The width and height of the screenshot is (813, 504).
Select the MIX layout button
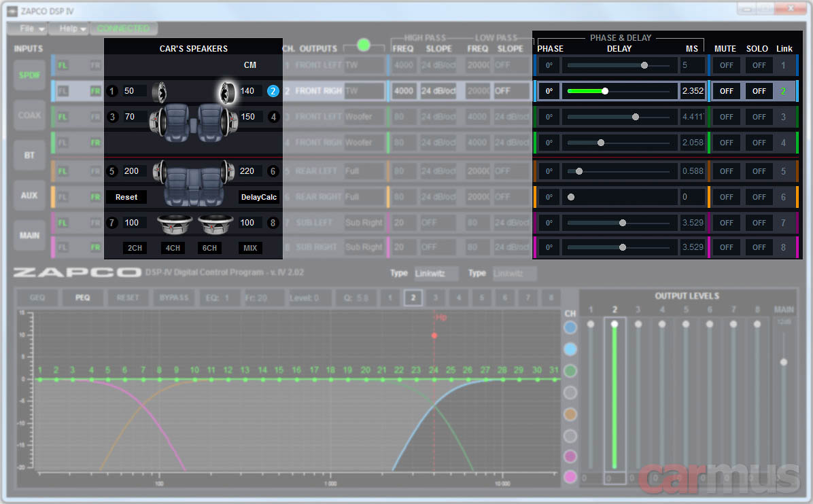pyautogui.click(x=250, y=248)
